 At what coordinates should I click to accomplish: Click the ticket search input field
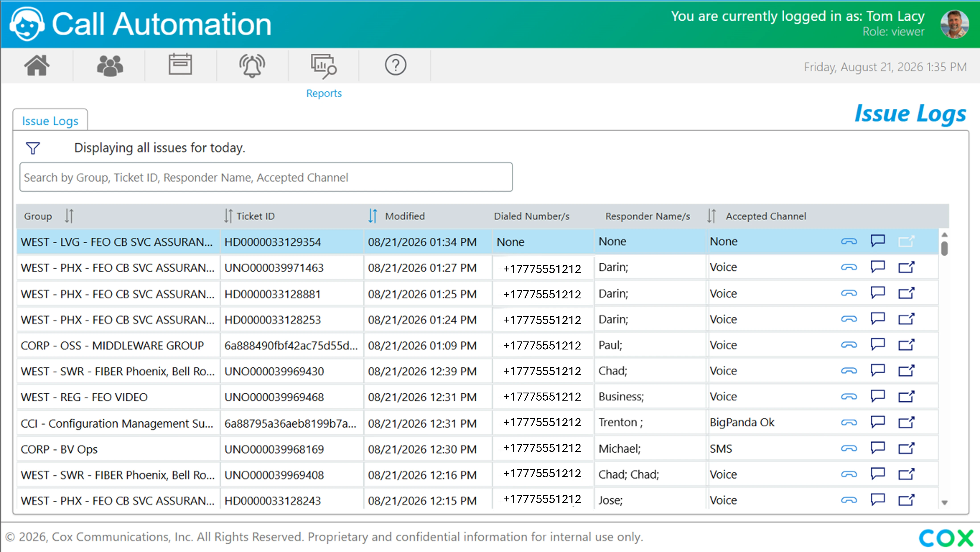coord(266,177)
